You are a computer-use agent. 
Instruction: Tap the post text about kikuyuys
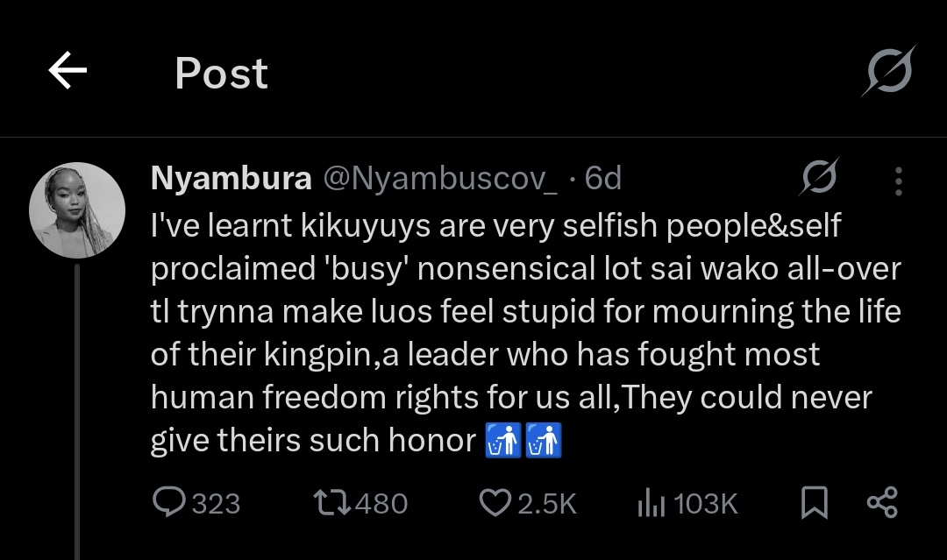(x=524, y=333)
